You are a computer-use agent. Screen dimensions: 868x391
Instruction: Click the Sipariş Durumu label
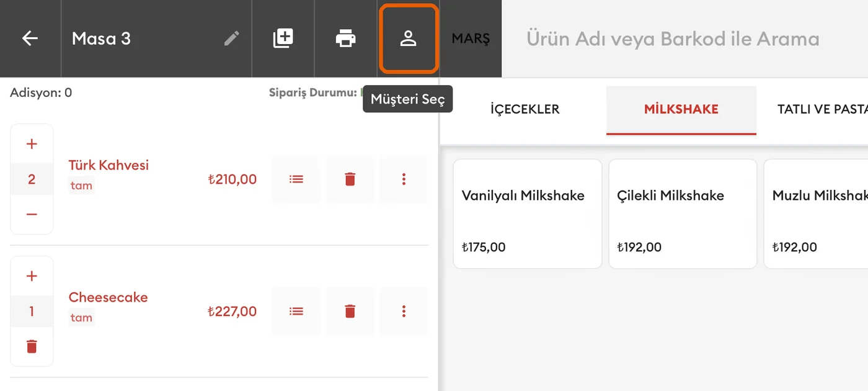313,92
